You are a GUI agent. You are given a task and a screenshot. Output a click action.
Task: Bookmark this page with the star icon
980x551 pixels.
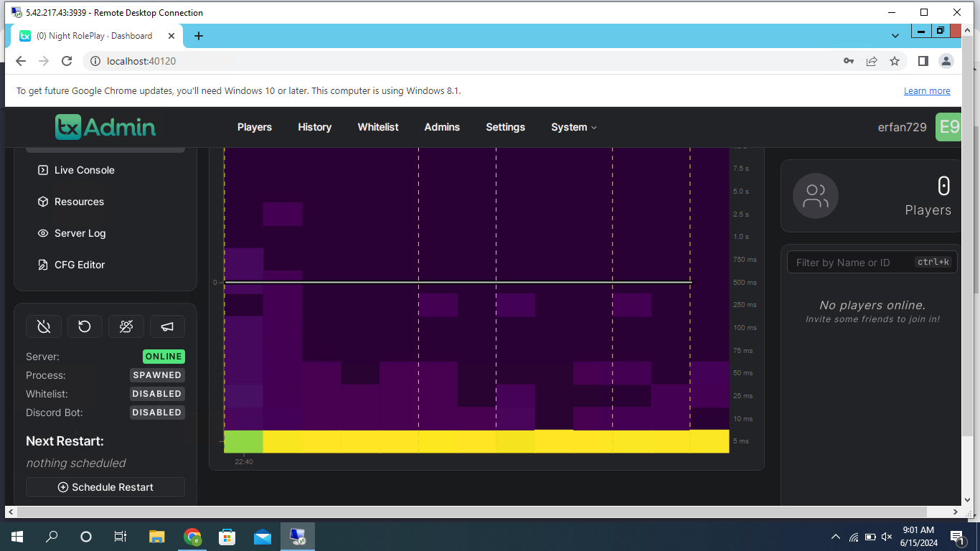point(895,61)
